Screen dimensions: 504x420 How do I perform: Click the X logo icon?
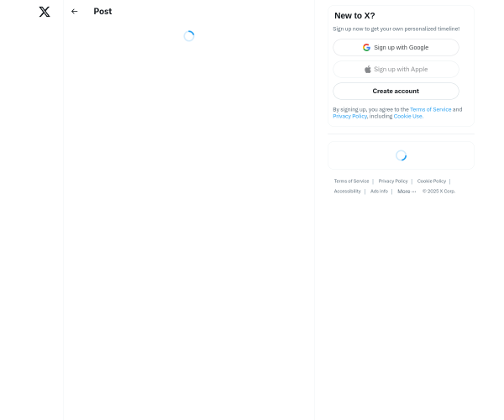[45, 12]
